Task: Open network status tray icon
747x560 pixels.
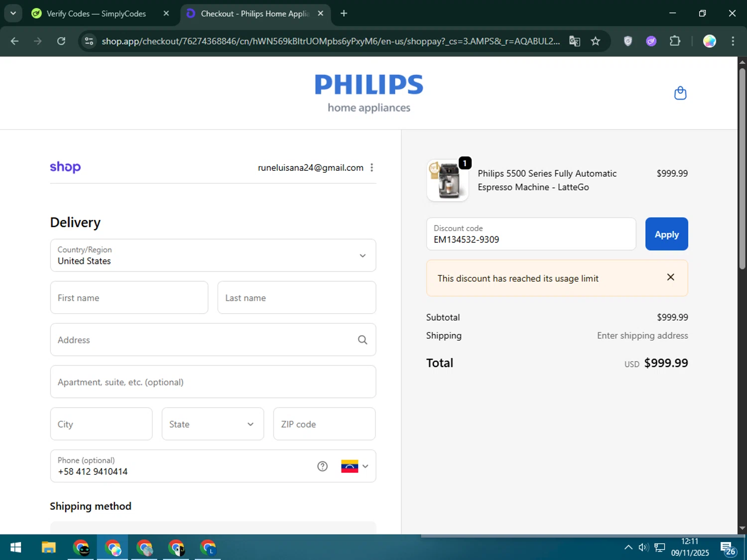Action: (660, 548)
